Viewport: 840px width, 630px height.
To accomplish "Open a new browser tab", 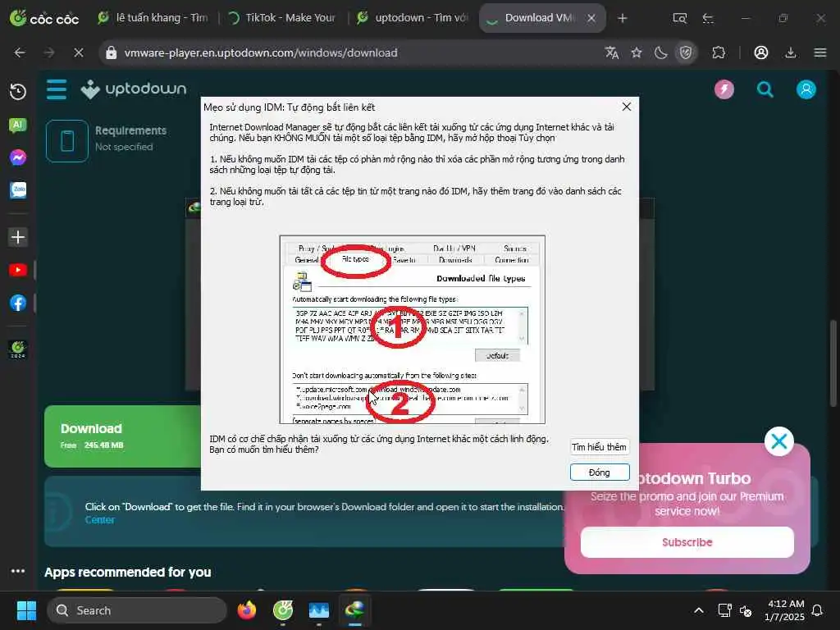I will pos(622,18).
